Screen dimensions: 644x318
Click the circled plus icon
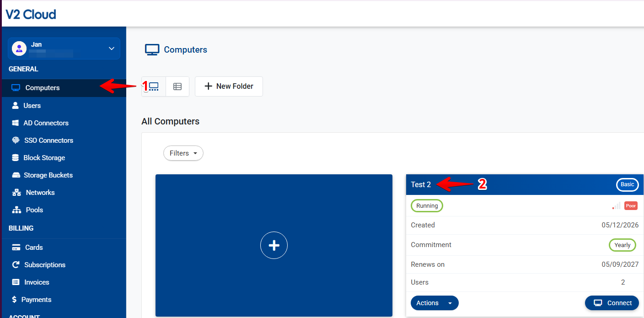pos(274,246)
